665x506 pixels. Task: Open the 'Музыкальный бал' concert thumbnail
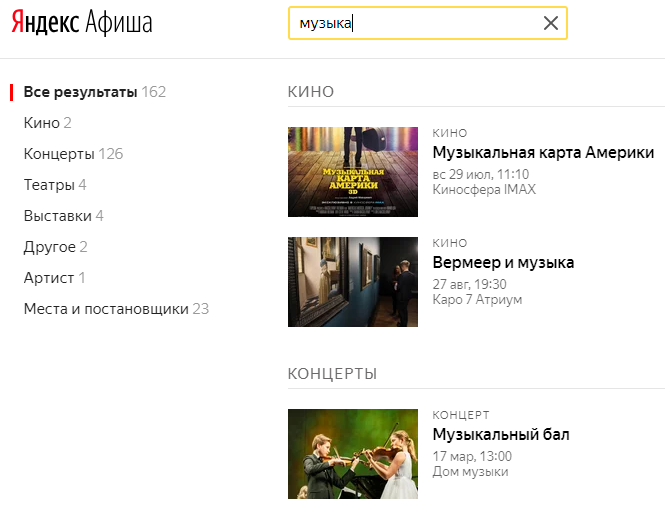click(x=353, y=454)
